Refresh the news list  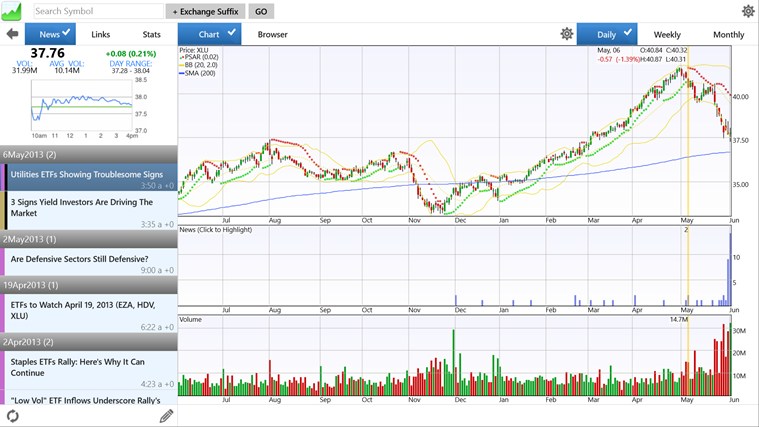tap(13, 416)
